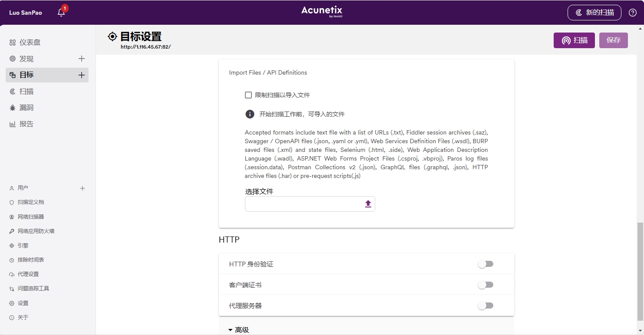
Task: Click the info icon beside 开始扫描工作前
Action: click(x=250, y=114)
